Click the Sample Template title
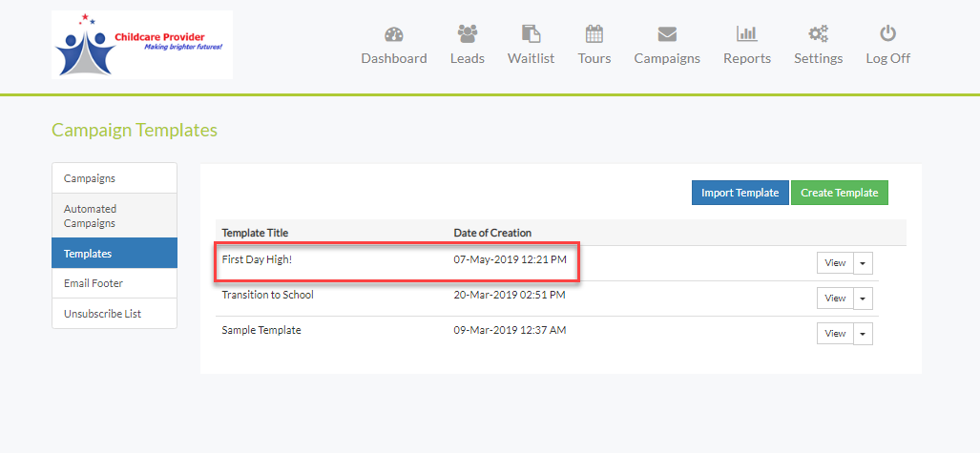The height and width of the screenshot is (453, 980). (x=261, y=330)
